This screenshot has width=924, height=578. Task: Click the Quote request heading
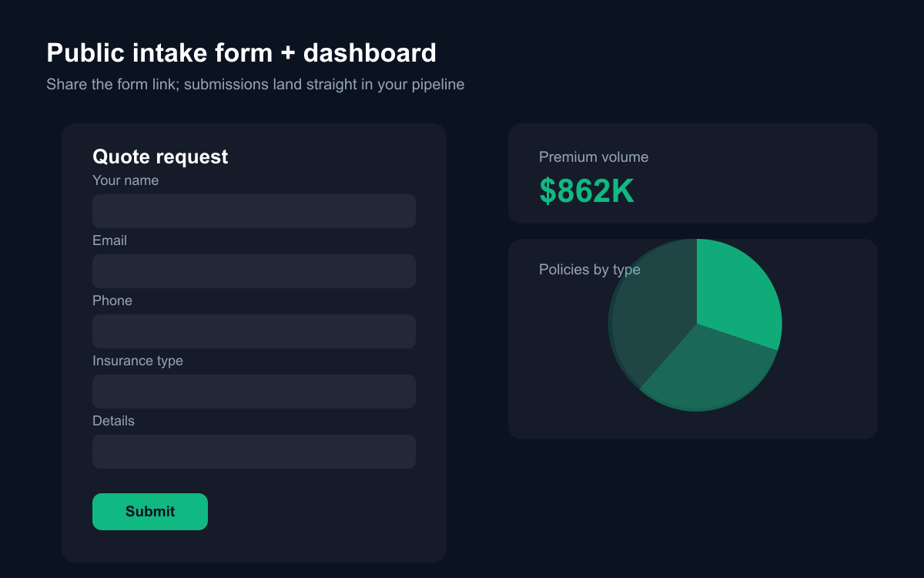(160, 156)
